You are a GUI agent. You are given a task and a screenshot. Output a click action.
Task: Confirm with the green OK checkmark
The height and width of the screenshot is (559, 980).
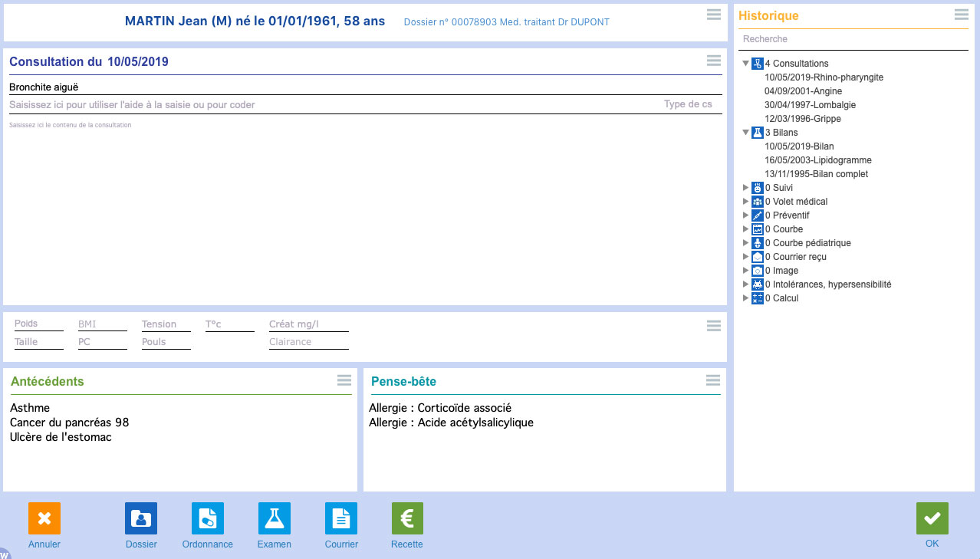[x=932, y=518]
